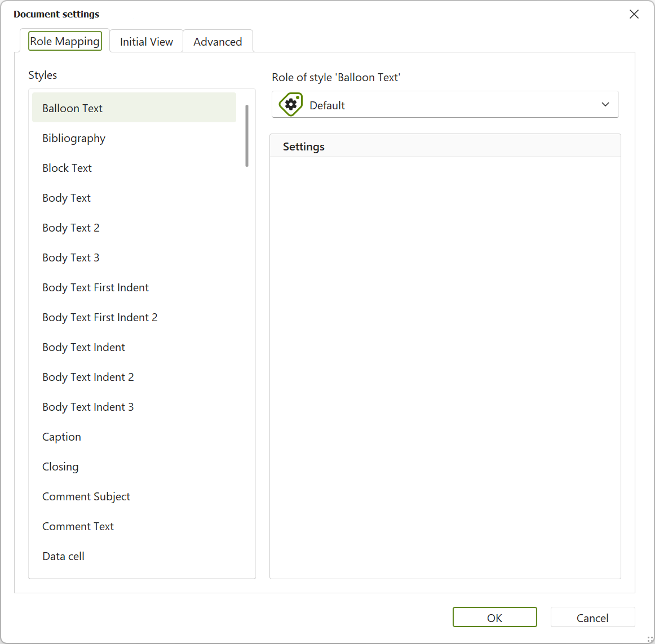Click the Styles list scrollbar thumb

(x=247, y=136)
